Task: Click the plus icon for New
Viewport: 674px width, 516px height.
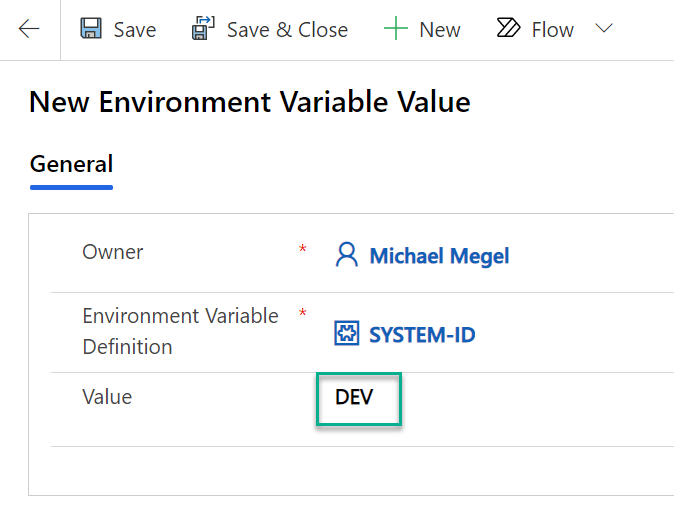Action: coord(396,29)
